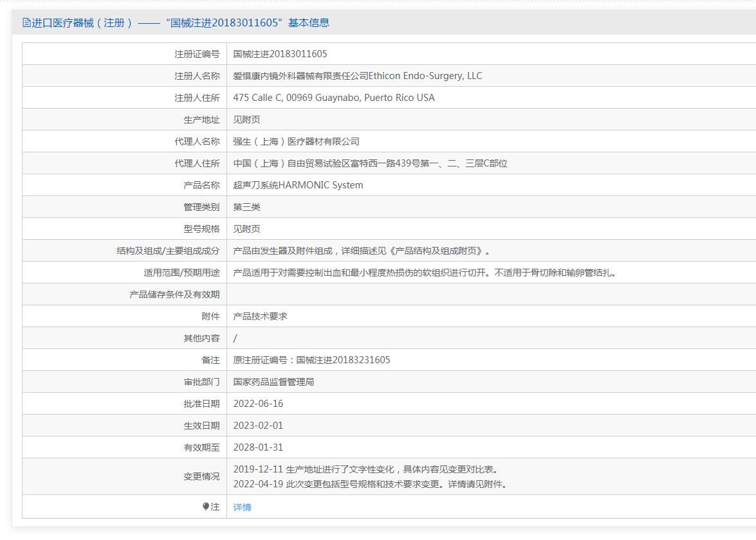Click the slash value in 其他内容 row
756x540 pixels.
coord(235,338)
